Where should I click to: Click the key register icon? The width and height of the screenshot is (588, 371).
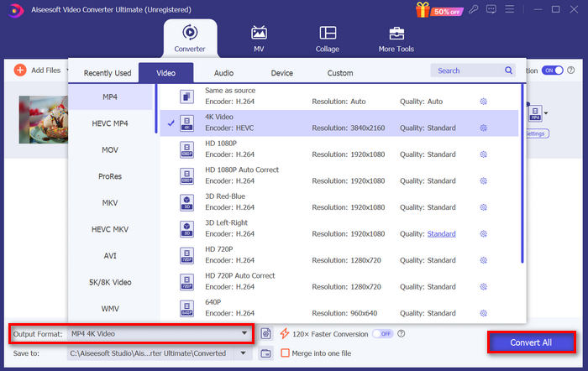(x=474, y=9)
